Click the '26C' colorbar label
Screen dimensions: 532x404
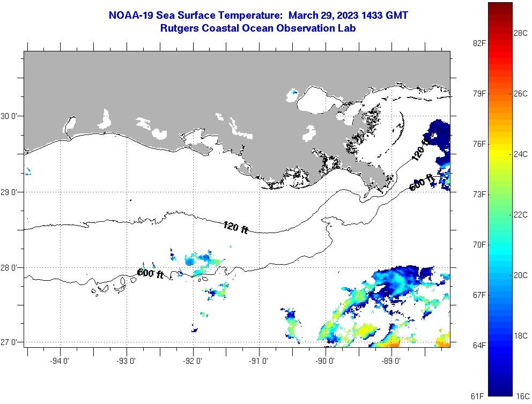(x=521, y=94)
